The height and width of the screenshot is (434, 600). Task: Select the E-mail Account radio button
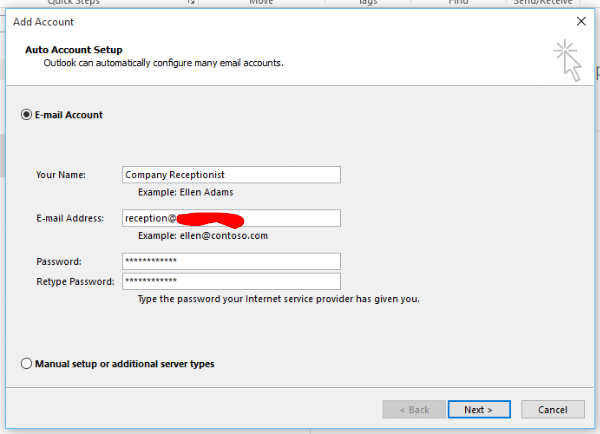[27, 115]
